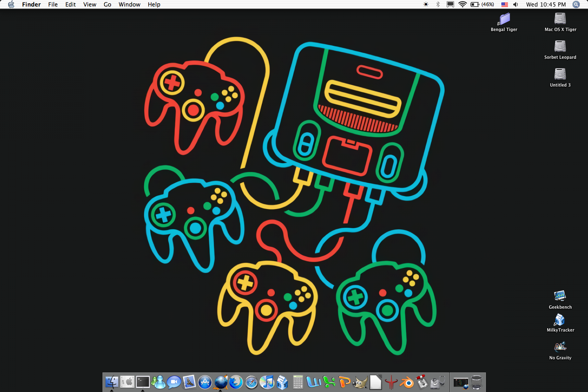The image size is (588, 392).
Task: Launch WPS Presentation orange P icon
Action: (x=345, y=382)
